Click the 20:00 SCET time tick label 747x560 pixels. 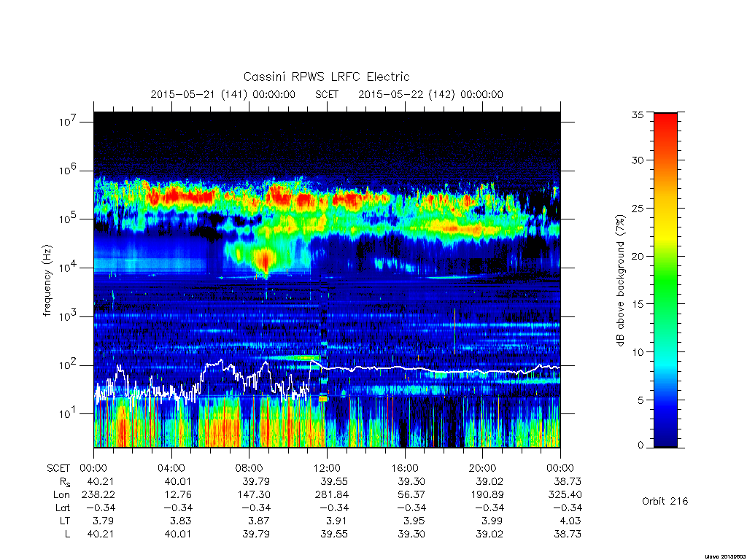[482, 468]
